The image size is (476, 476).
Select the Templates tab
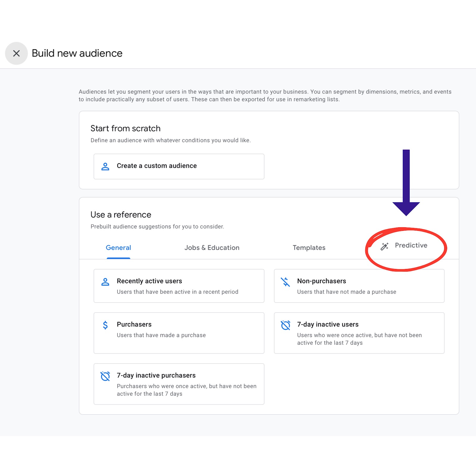309,248
